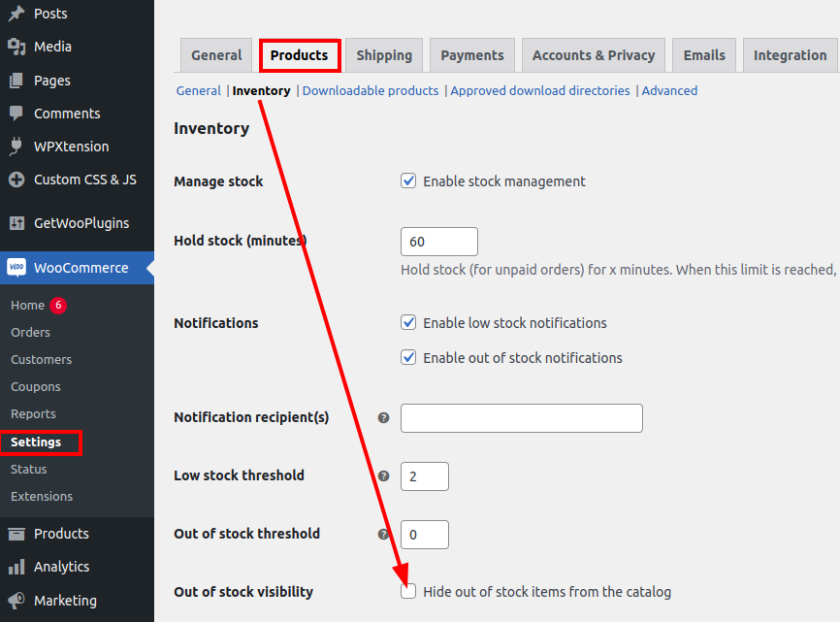Click the Marketing megaphone icon
Viewport: 840px width, 622px height.
pyautogui.click(x=16, y=600)
